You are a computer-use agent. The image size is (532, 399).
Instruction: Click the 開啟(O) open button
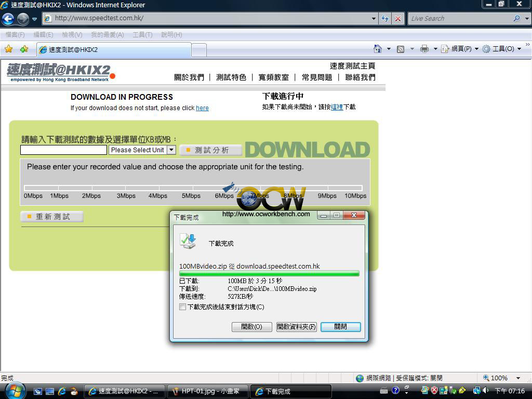pos(252,327)
